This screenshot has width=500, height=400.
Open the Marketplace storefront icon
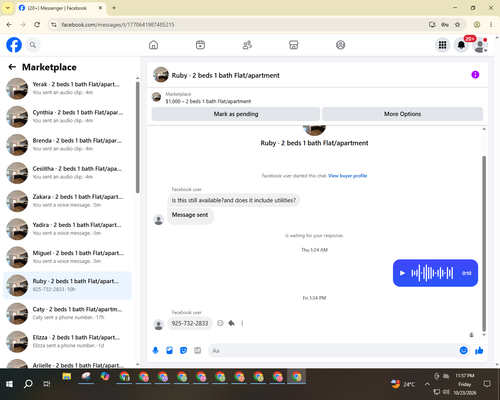[x=293, y=45]
